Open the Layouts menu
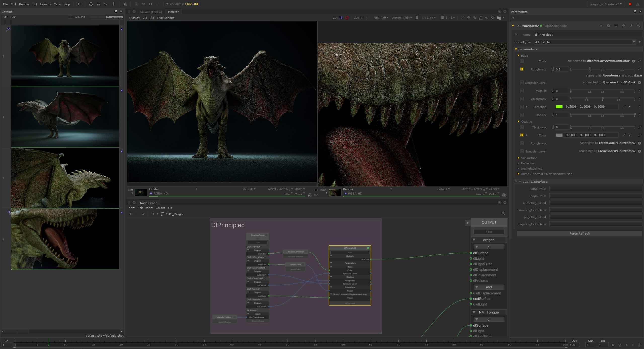The image size is (644, 349). coord(45,4)
